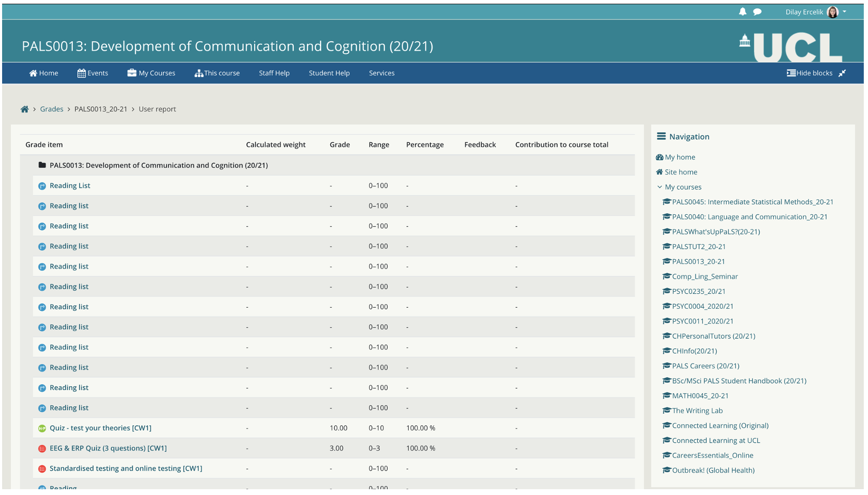Toggle the full-screen compress icon
Viewport: 868px width, 495px height.
[x=842, y=73]
